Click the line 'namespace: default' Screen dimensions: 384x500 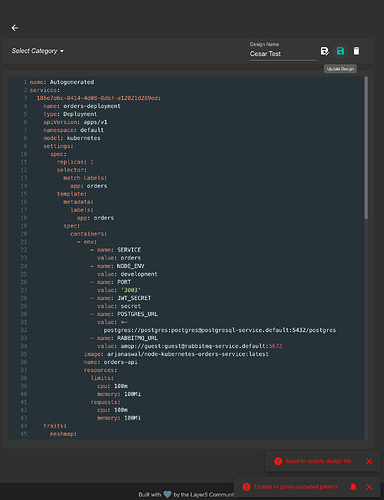point(74,130)
